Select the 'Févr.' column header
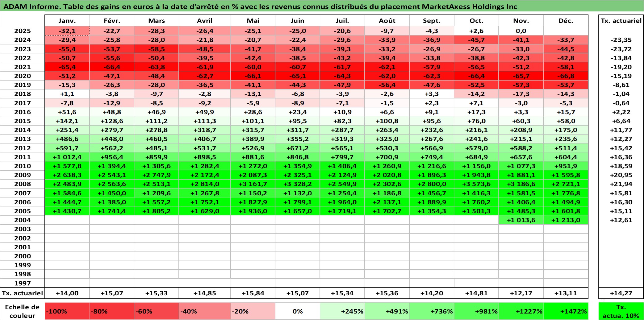644x320 pixels. 112,21
